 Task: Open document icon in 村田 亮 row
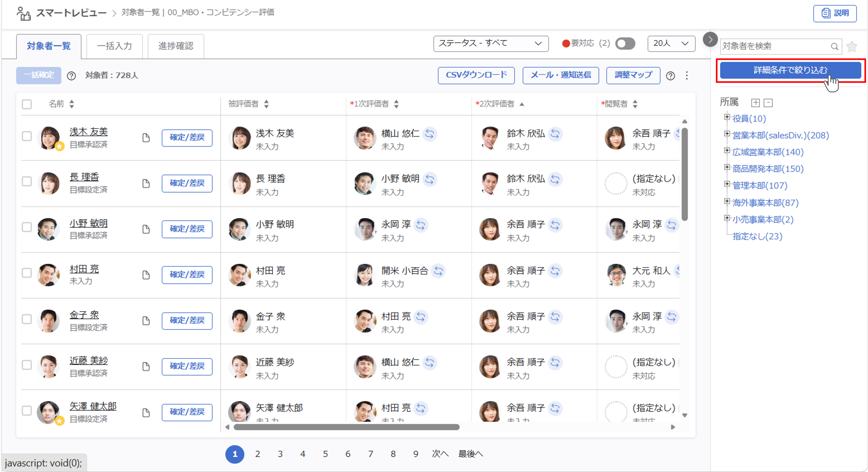[x=146, y=275]
